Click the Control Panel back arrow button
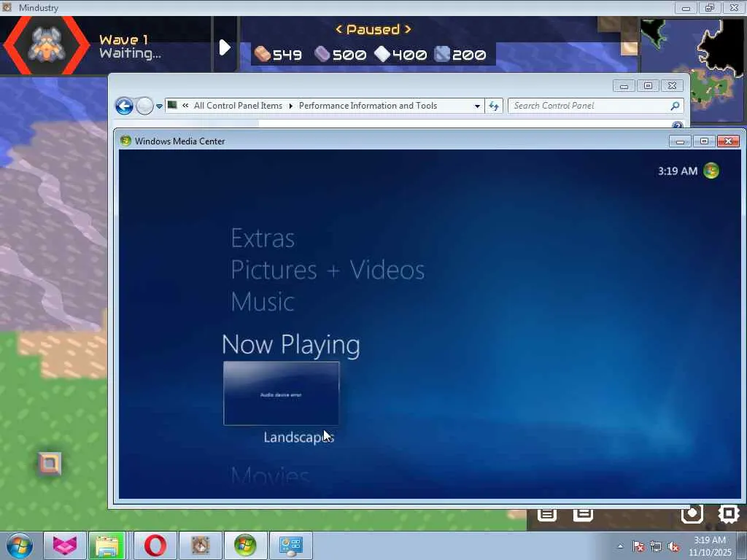 [x=124, y=106]
